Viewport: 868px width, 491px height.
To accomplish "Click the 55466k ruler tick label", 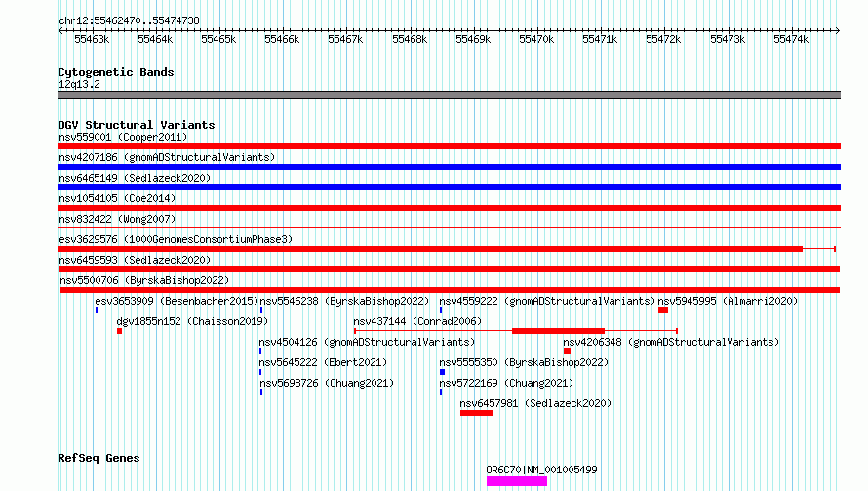I will tap(282, 39).
